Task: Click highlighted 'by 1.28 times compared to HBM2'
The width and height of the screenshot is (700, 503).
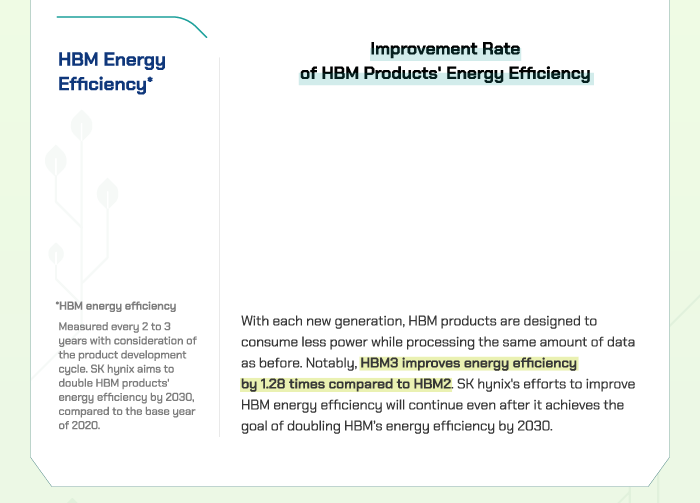Action: point(346,384)
